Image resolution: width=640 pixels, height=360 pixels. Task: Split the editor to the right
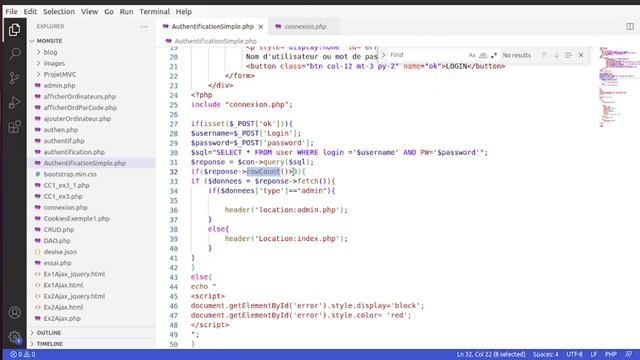(630, 27)
